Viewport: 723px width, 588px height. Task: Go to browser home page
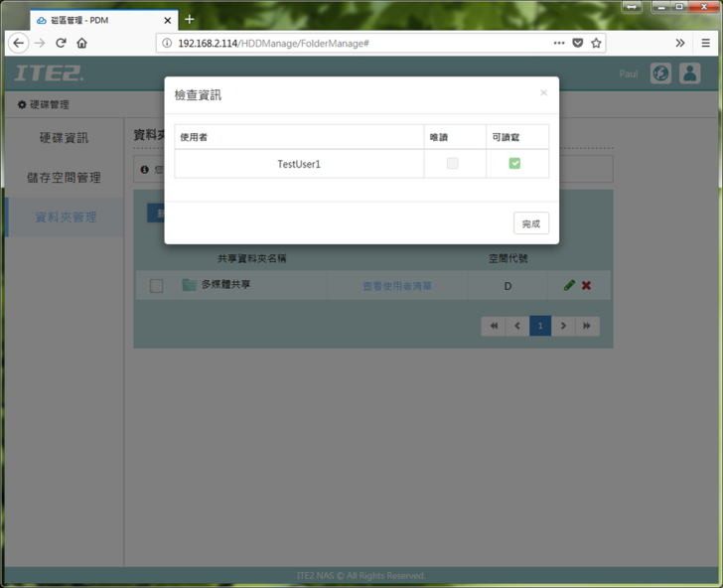(81, 43)
